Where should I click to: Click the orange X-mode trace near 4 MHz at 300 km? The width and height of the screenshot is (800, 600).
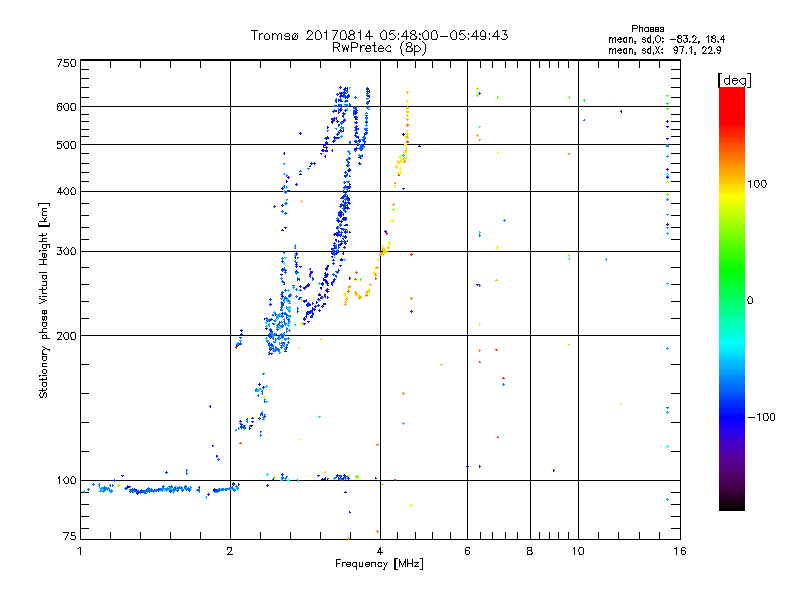click(x=385, y=250)
